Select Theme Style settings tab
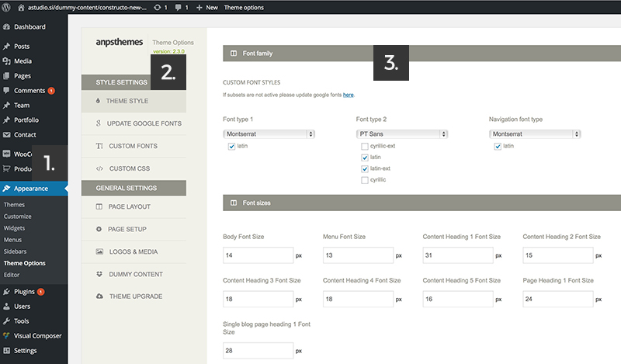 [x=134, y=101]
